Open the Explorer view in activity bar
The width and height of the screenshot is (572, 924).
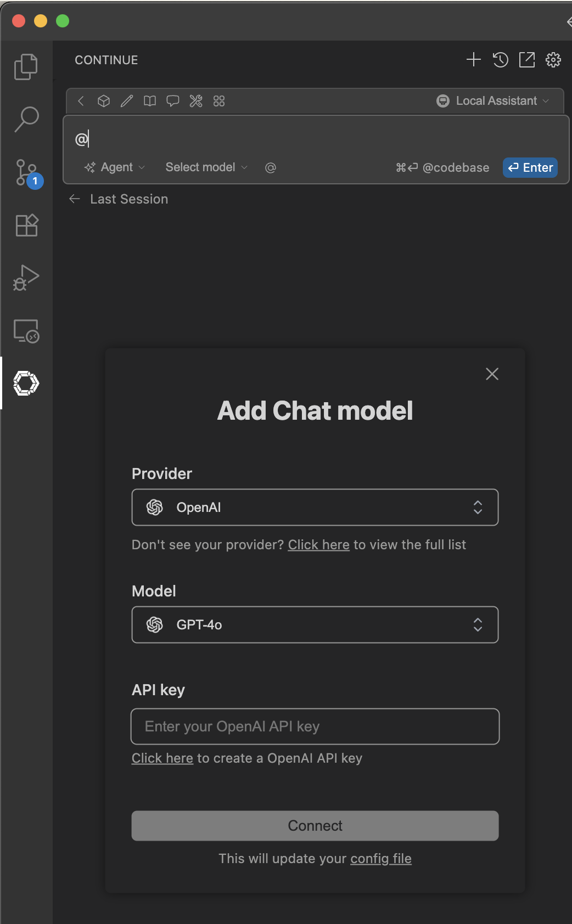(x=26, y=66)
